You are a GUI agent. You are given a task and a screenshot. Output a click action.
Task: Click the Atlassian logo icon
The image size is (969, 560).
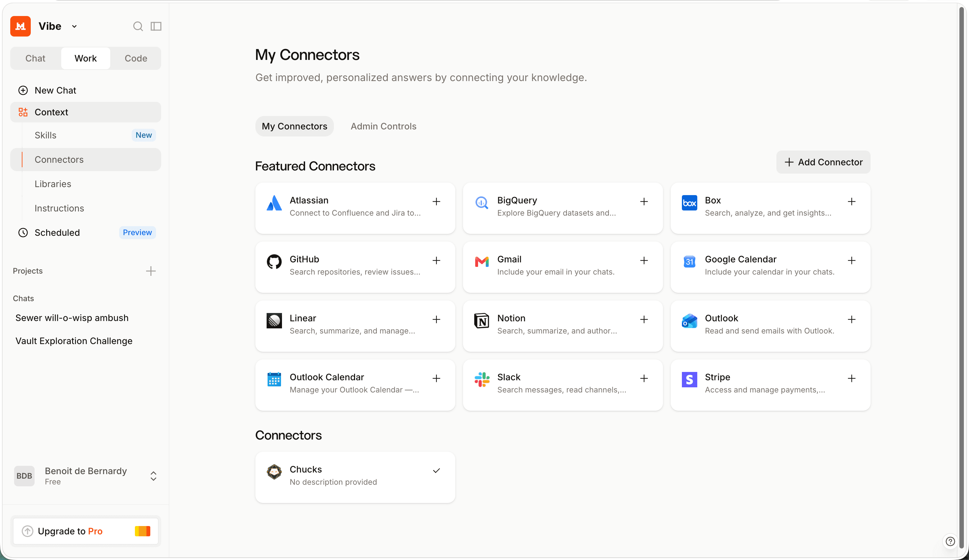(x=274, y=203)
